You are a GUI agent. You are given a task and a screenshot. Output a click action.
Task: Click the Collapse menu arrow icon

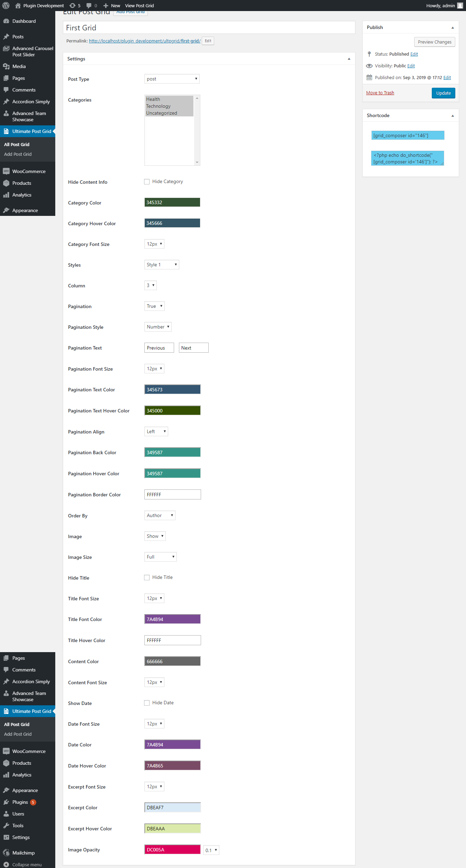pyautogui.click(x=6, y=865)
